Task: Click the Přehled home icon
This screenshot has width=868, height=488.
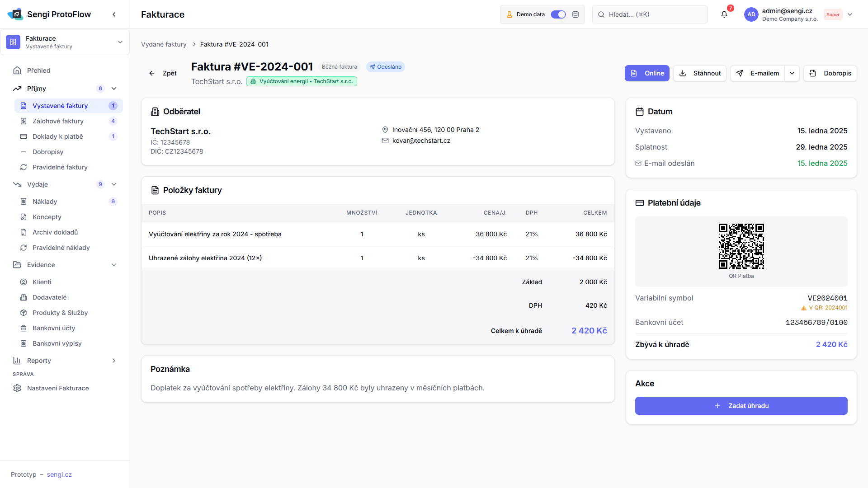Action: [x=17, y=70]
